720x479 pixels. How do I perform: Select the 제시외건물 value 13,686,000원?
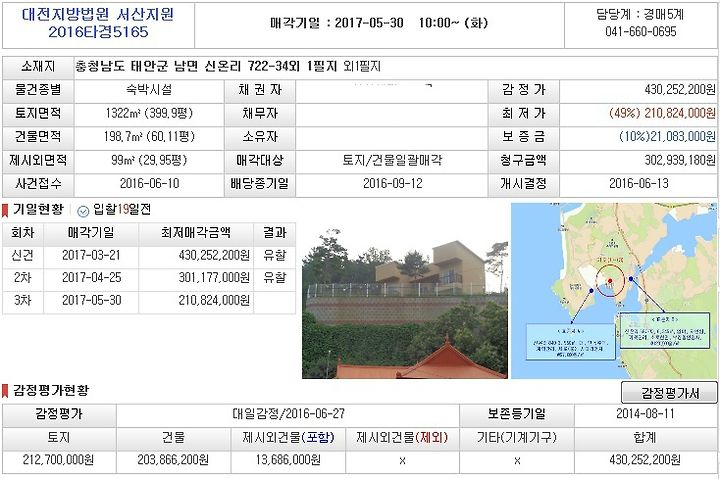(288, 460)
